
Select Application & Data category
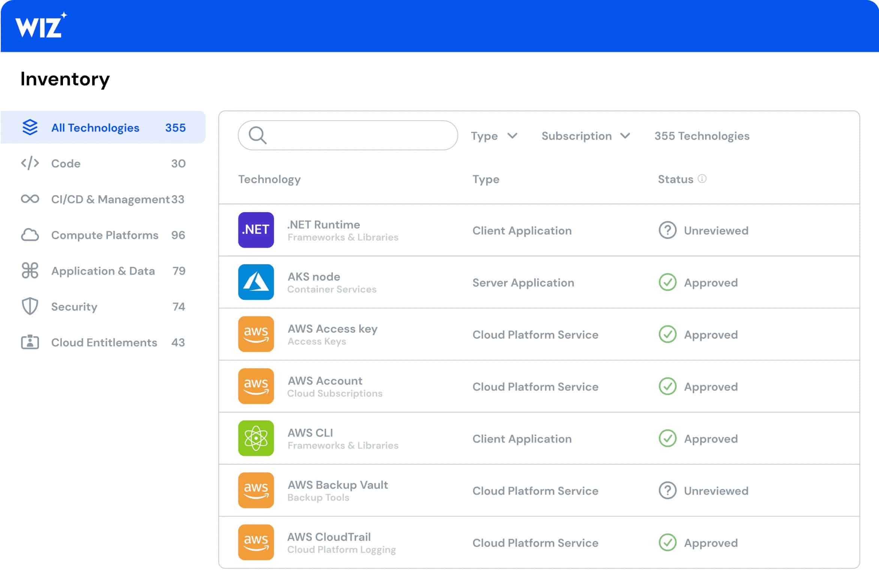[x=103, y=271]
